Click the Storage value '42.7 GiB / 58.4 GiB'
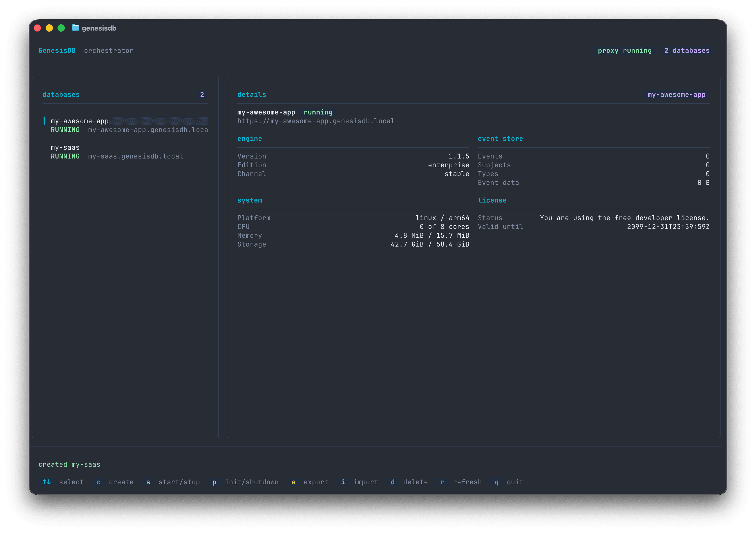756x533 pixels. [x=430, y=244]
